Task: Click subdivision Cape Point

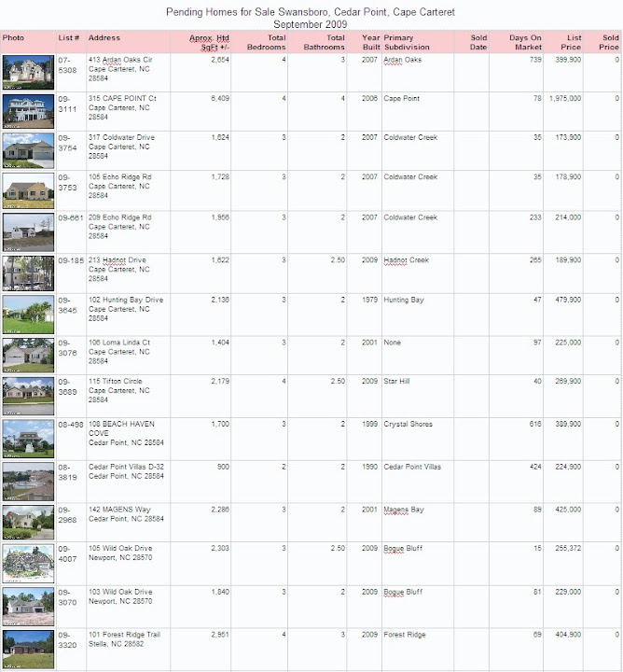Action: coord(402,98)
